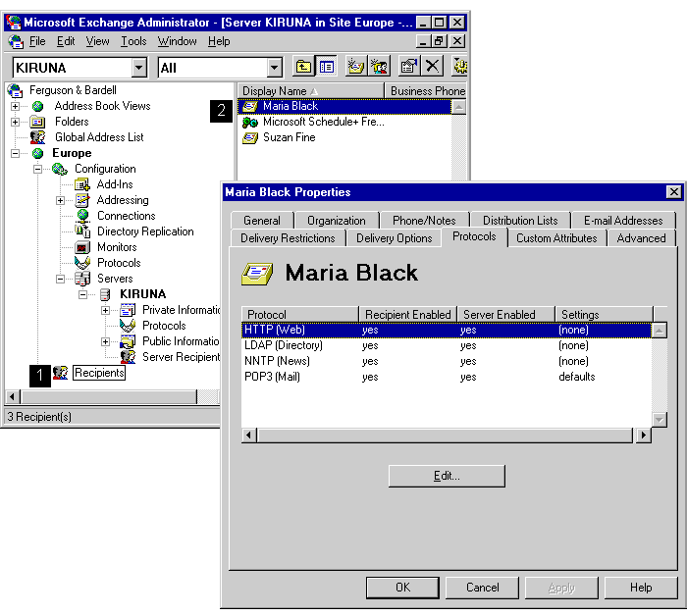Select the NNTP (News) protocol row
The height and width of the screenshot is (616, 687).
[446, 361]
